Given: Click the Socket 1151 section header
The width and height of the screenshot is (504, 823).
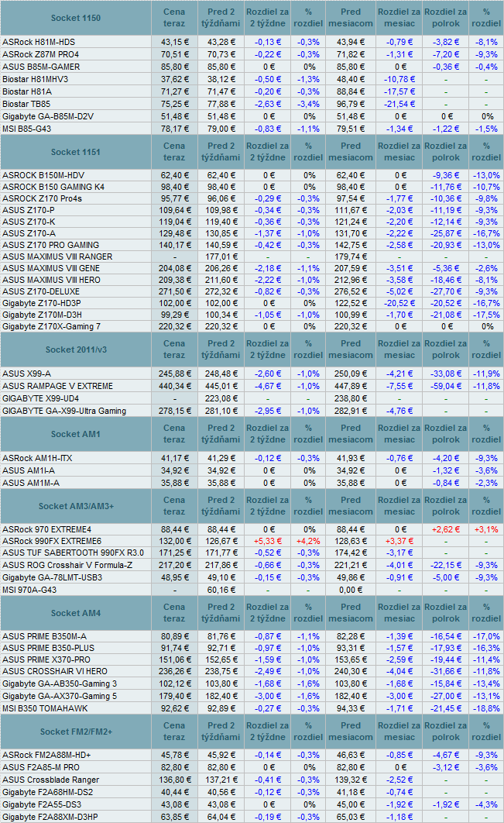Looking at the screenshot, I should [76, 152].
